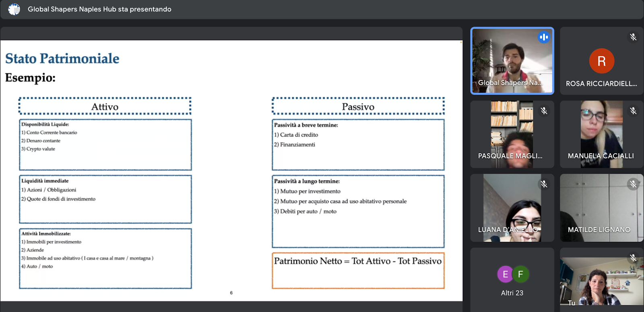Select Pasquale Magli video tile
Image resolution: width=644 pixels, height=312 pixels.
[x=512, y=134]
